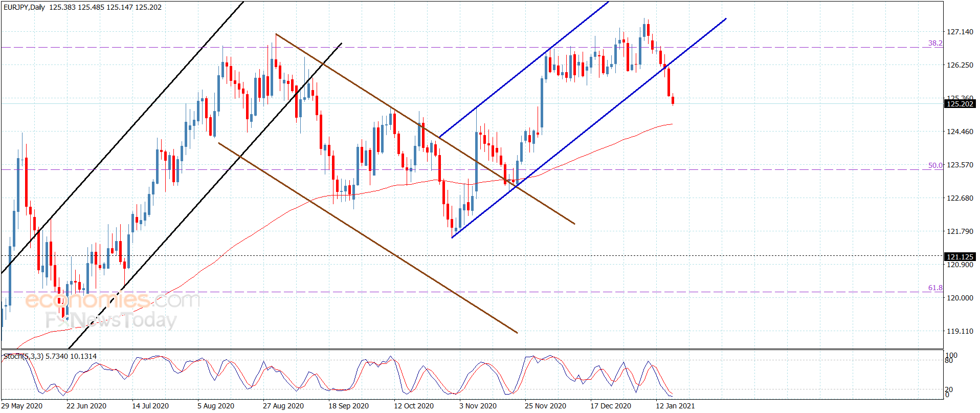Select the 120.900 price axis label

pyautogui.click(x=960, y=265)
